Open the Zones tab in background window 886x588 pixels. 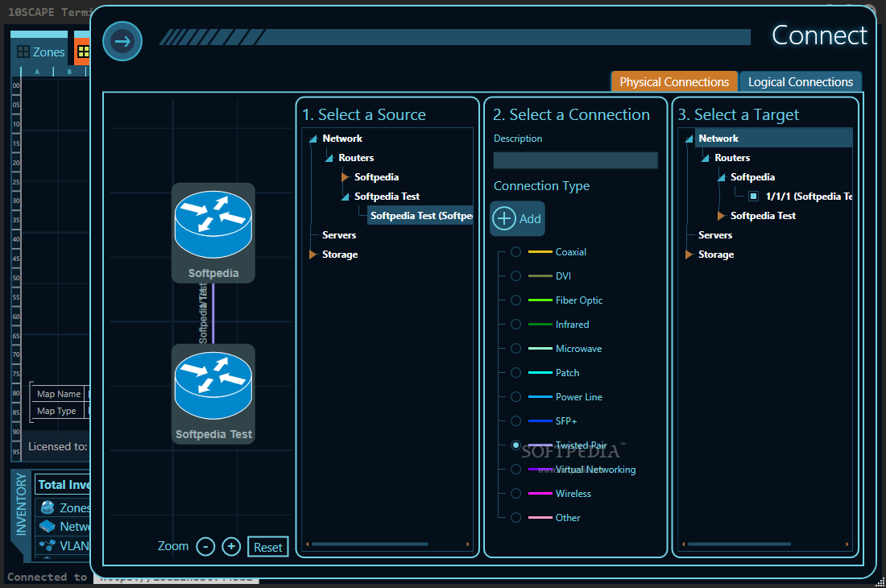pyautogui.click(x=39, y=52)
